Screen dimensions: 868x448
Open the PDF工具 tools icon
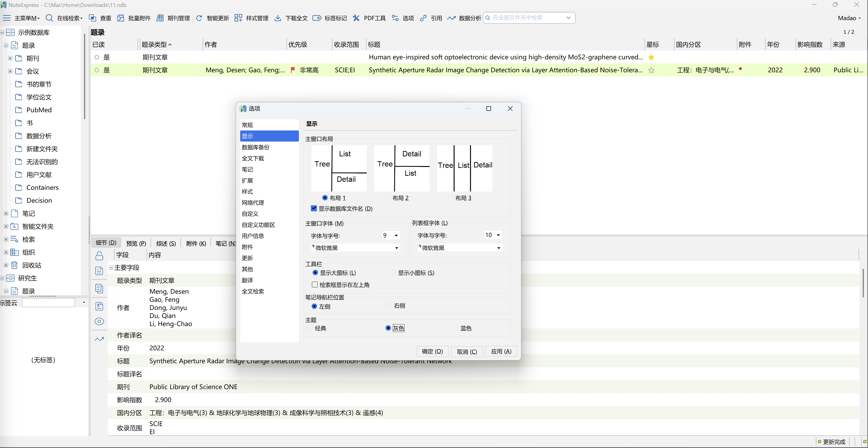pyautogui.click(x=356, y=18)
